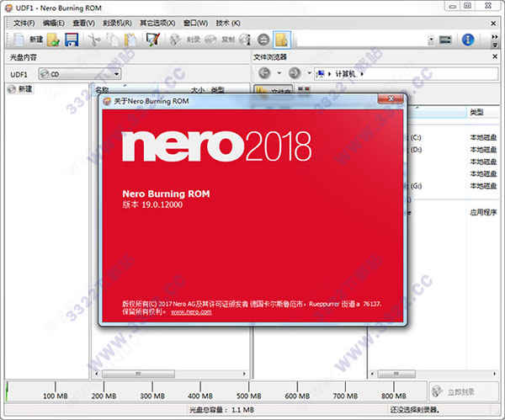The height and width of the screenshot is (420, 505).
Task: Expand the arrow after 计算机 breadcrumb
Action: click(362, 74)
